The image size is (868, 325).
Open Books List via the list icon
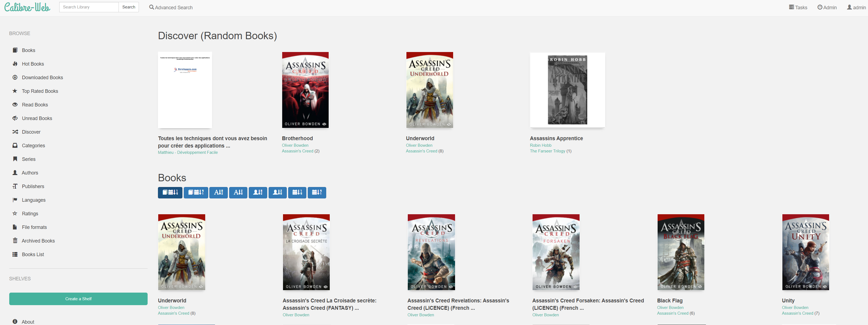[15, 254]
